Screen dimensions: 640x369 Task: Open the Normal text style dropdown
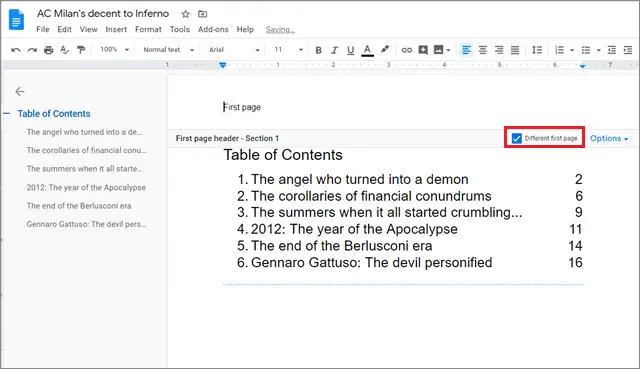pyautogui.click(x=168, y=50)
